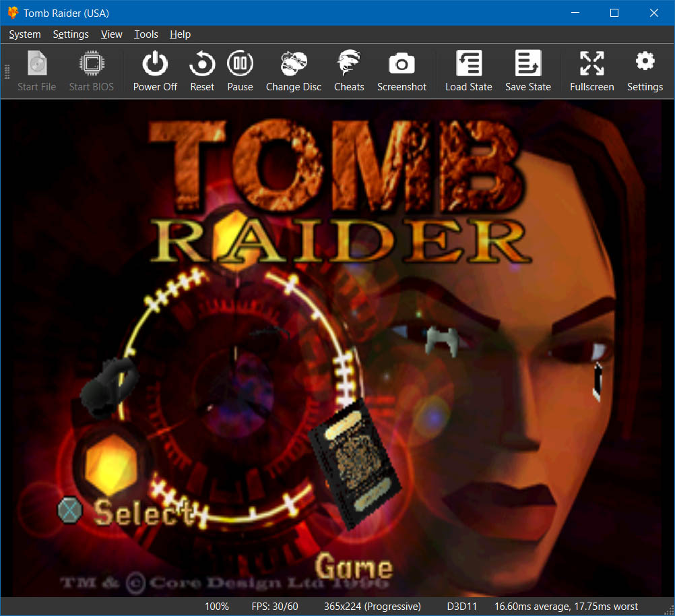Screen dimensions: 675x616
Task: Open the Settings menu in menu bar
Action: click(x=71, y=34)
